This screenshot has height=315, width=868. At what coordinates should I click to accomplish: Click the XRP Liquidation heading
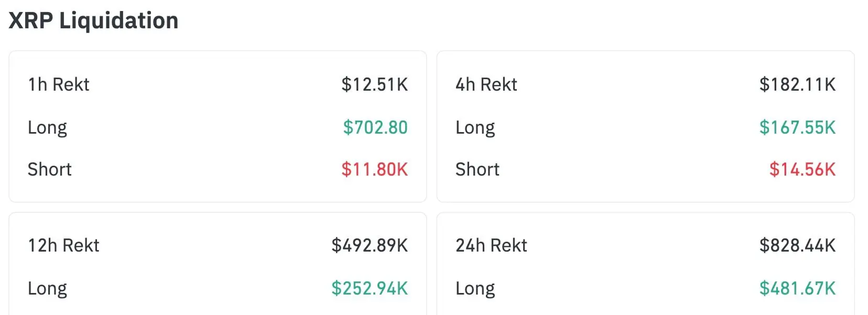93,21
